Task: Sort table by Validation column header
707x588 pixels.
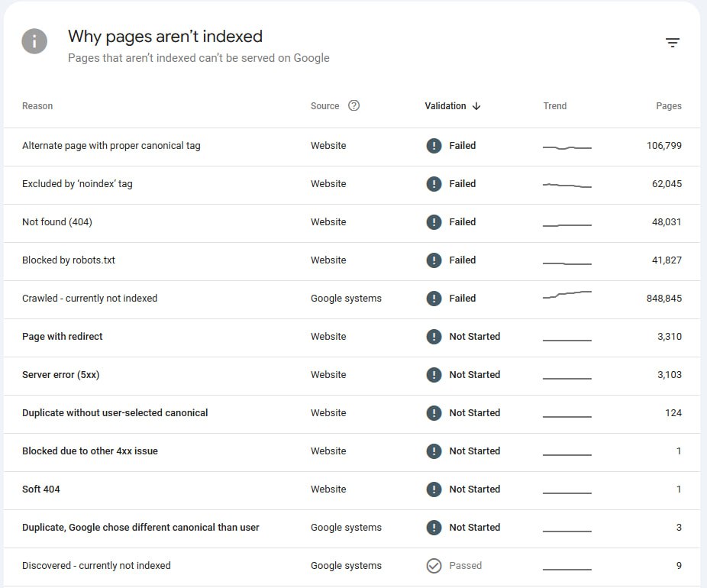Action: [445, 106]
